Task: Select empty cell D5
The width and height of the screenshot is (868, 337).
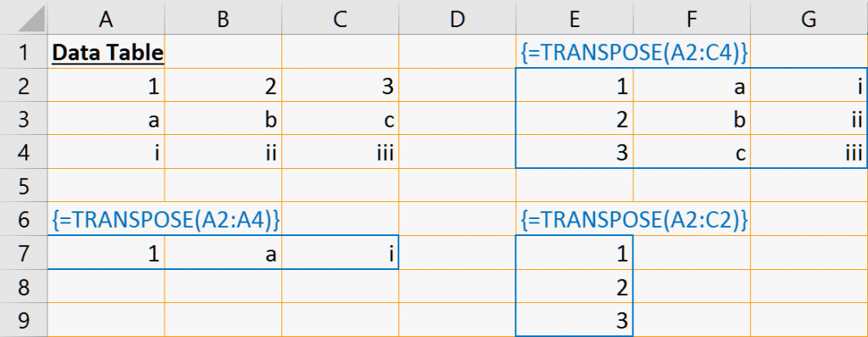Action: click(x=457, y=185)
